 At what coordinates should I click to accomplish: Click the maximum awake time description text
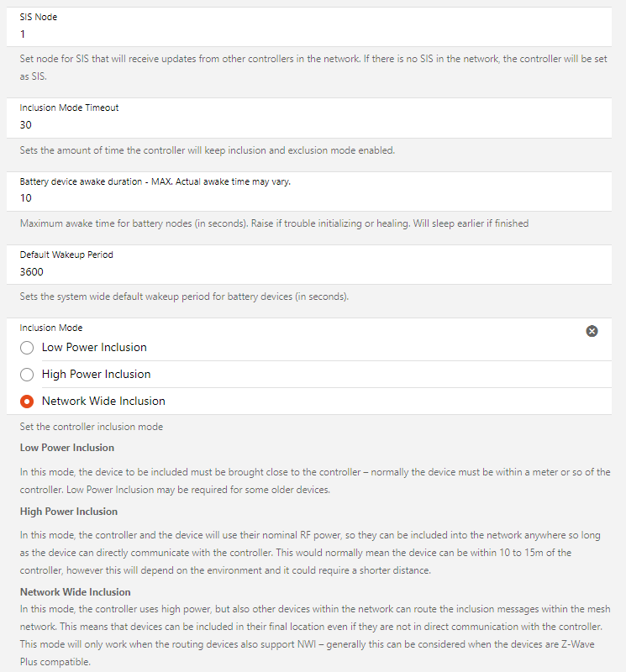coord(274,223)
